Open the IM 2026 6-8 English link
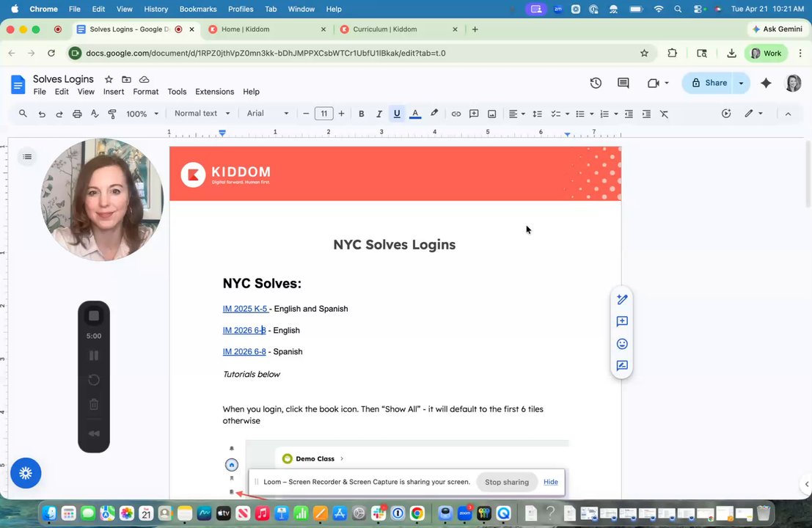812x528 pixels. [244, 330]
